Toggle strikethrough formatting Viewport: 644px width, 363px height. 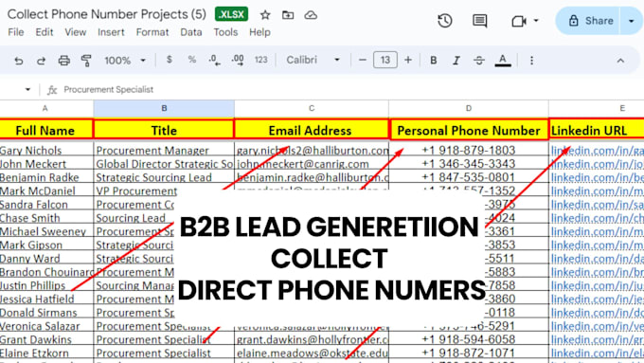479,61
